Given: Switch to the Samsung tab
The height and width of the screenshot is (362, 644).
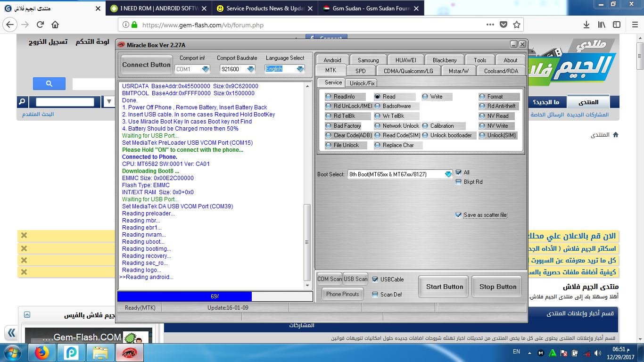Looking at the screenshot, I should pos(368,60).
